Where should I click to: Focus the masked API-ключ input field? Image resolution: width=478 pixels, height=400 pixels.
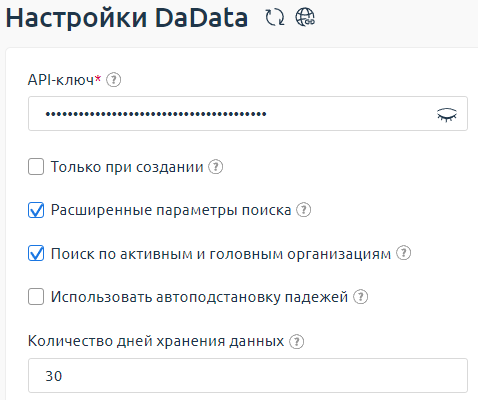(248, 114)
